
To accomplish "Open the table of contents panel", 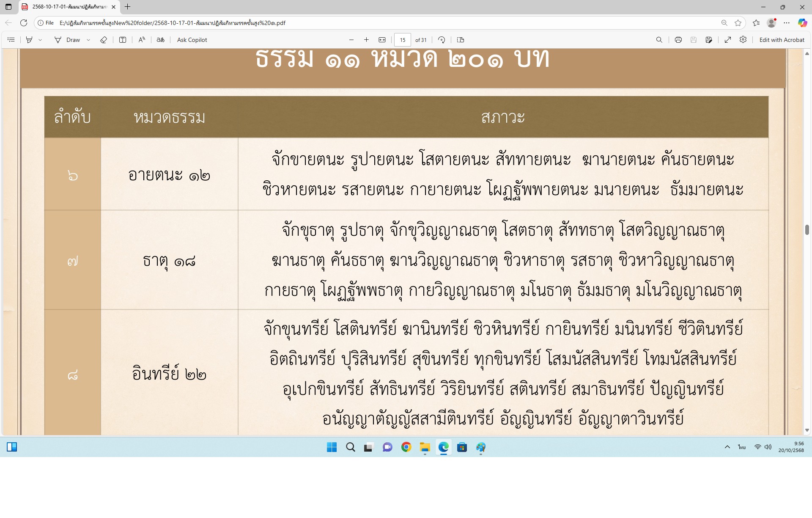I will click(11, 40).
